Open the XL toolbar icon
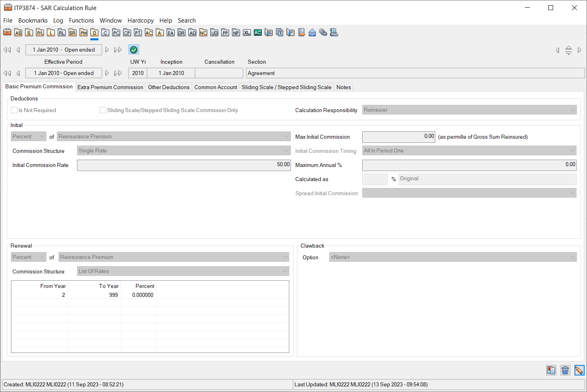 [247, 33]
